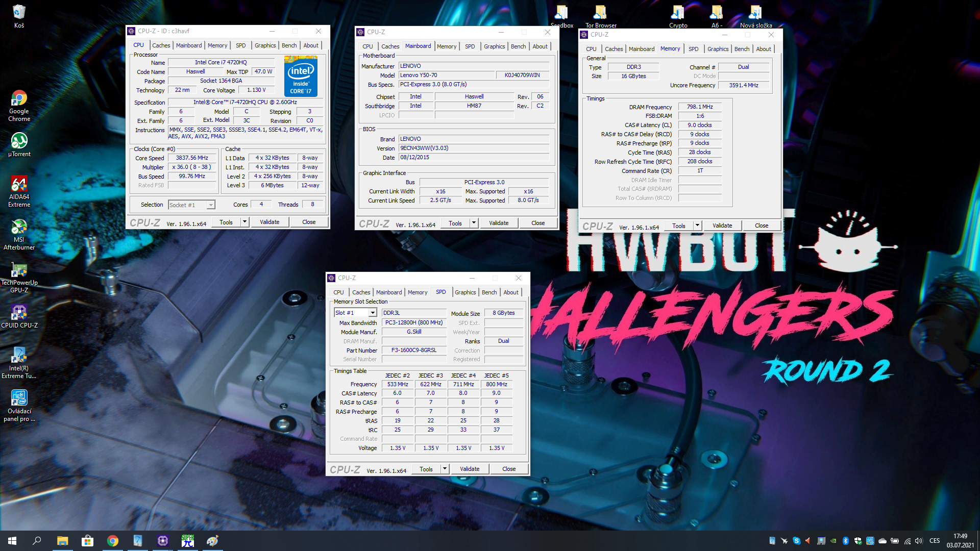Expand Tools dropdown arrow in Mainboard window

click(474, 223)
